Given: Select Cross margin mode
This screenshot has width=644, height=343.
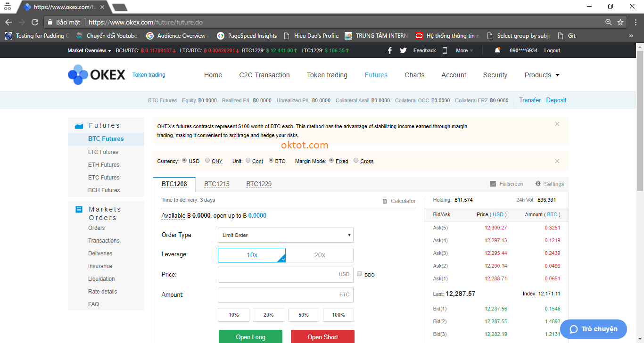Looking at the screenshot, I should click(x=356, y=161).
